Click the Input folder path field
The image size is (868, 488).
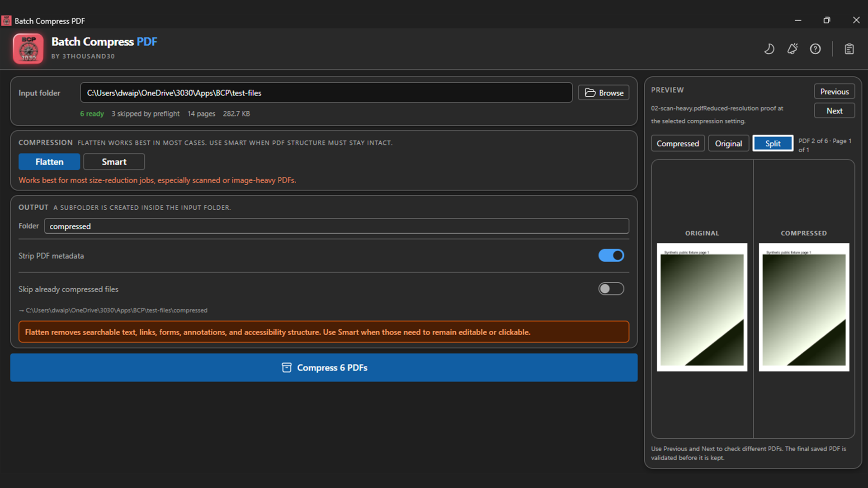pos(326,93)
